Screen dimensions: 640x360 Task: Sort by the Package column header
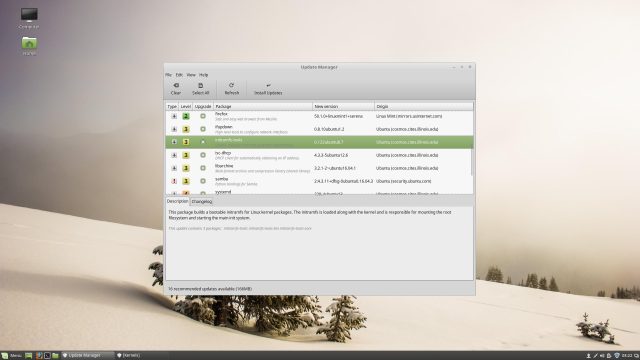click(263, 107)
